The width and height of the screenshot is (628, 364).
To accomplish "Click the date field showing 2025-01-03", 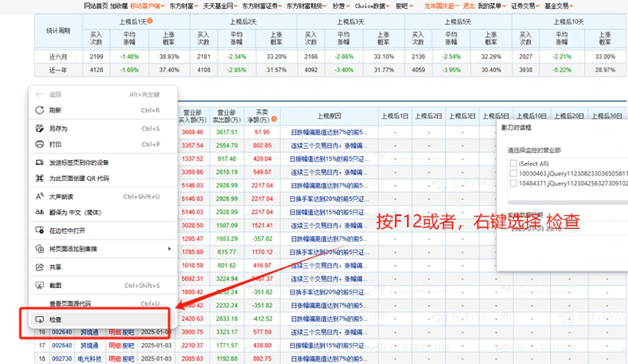I will coord(567,229).
